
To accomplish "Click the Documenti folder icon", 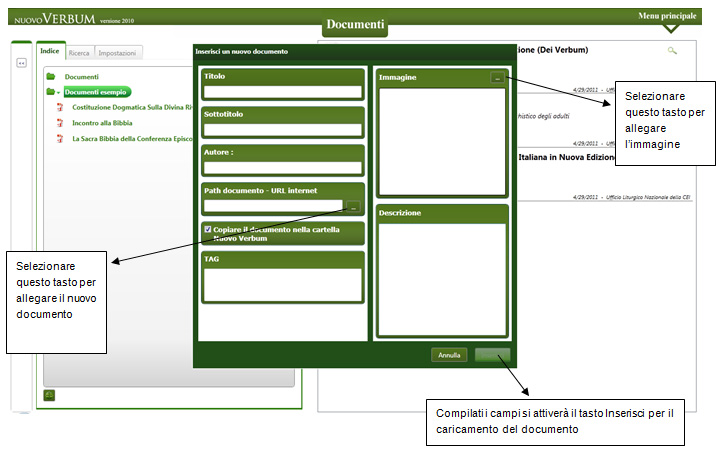I will click(50, 76).
